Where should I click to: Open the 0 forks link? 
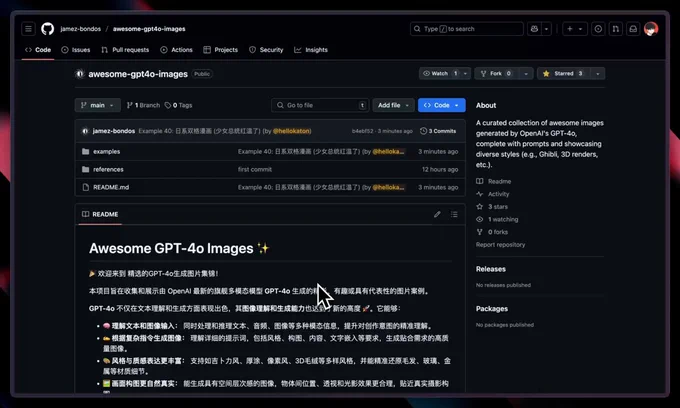click(492, 232)
